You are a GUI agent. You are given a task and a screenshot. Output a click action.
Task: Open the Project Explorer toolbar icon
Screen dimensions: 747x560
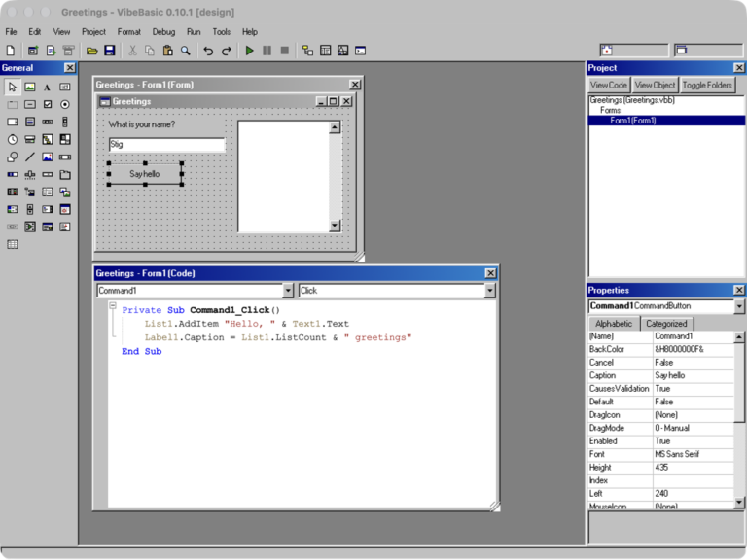pyautogui.click(x=307, y=51)
